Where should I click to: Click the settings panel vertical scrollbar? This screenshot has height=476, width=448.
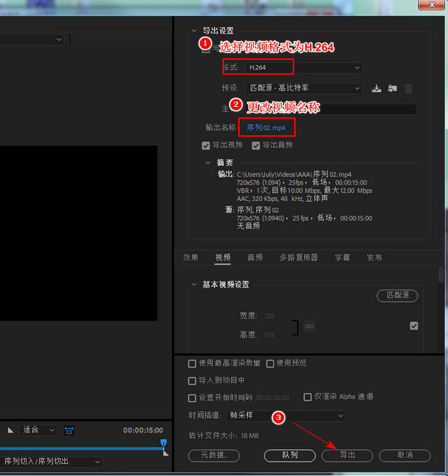click(441, 275)
